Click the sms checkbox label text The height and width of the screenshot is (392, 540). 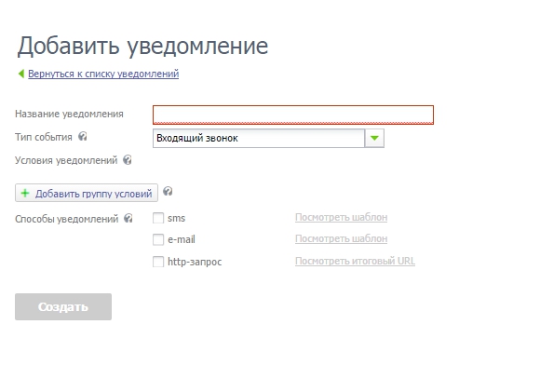[x=176, y=219]
